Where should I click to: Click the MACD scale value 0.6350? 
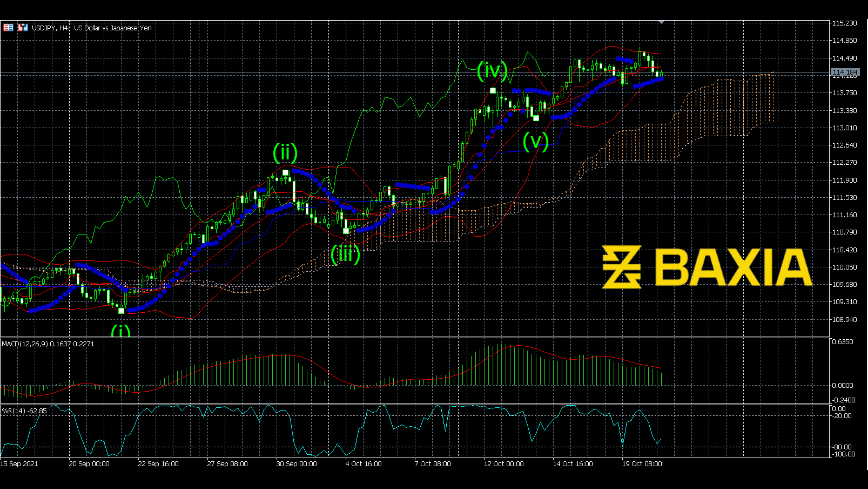pos(842,342)
